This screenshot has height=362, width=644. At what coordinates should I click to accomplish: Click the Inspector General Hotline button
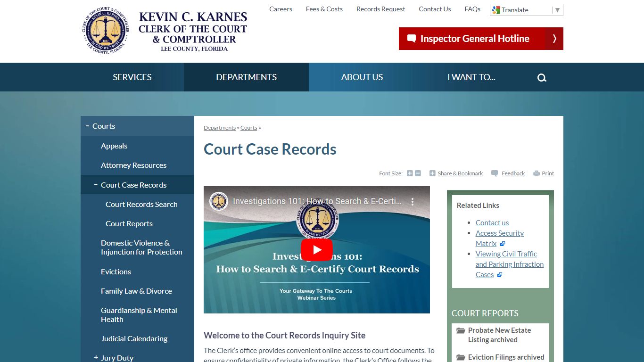pyautogui.click(x=481, y=39)
